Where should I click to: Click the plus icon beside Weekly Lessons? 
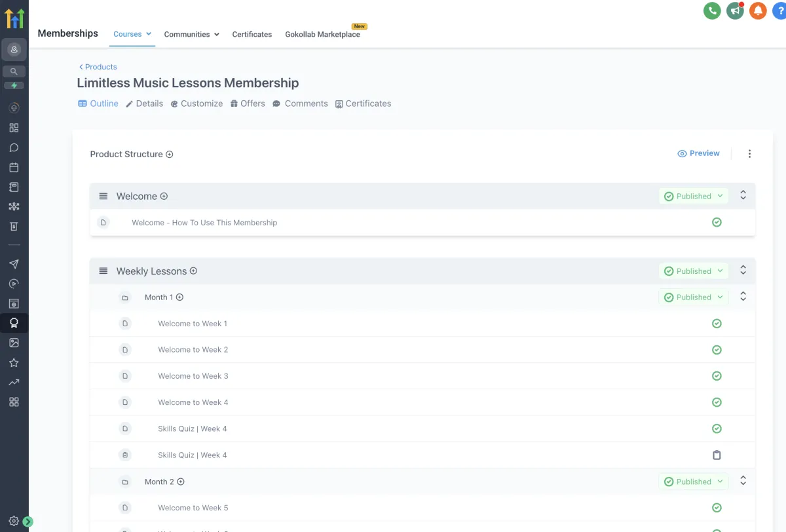(193, 271)
